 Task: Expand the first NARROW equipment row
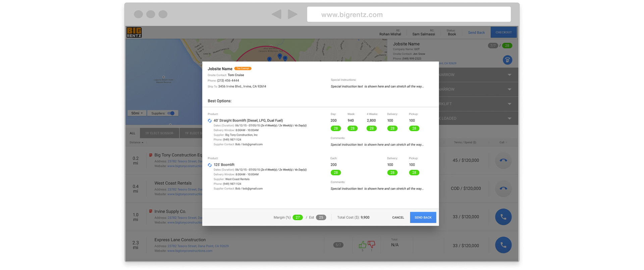coord(479,75)
